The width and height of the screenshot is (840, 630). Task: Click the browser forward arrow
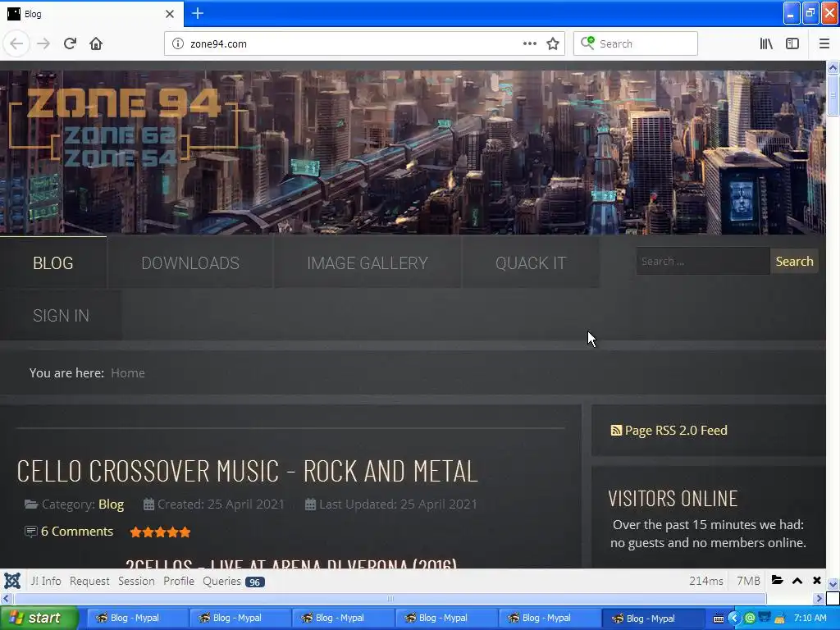click(x=43, y=43)
